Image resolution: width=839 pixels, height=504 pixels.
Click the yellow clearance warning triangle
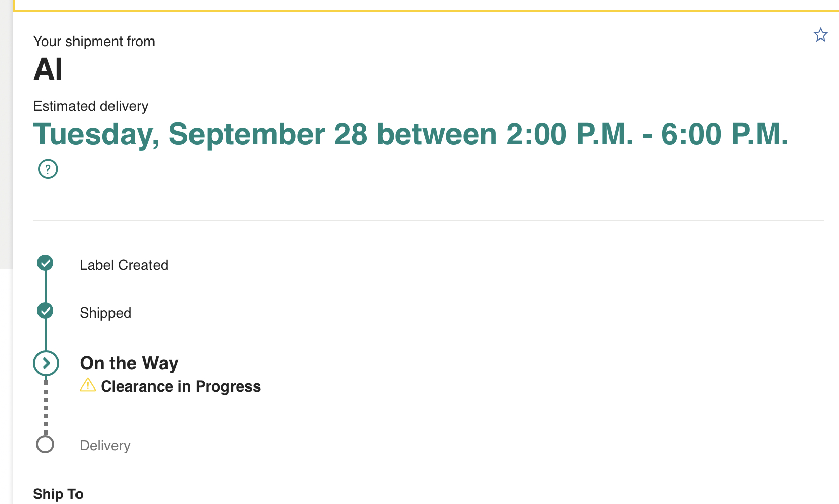[x=88, y=385]
